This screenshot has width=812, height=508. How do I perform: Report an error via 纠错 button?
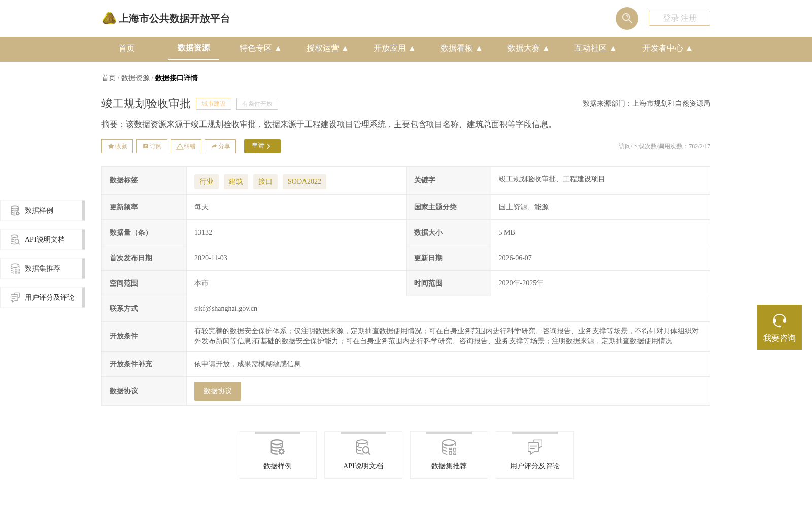pos(186,146)
